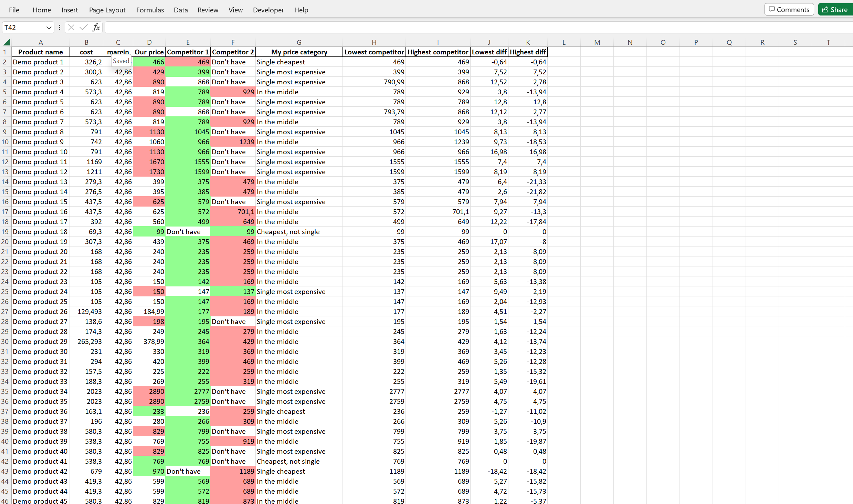Image resolution: width=853 pixels, height=504 pixels.
Task: Open the Home tab
Action: 42,10
